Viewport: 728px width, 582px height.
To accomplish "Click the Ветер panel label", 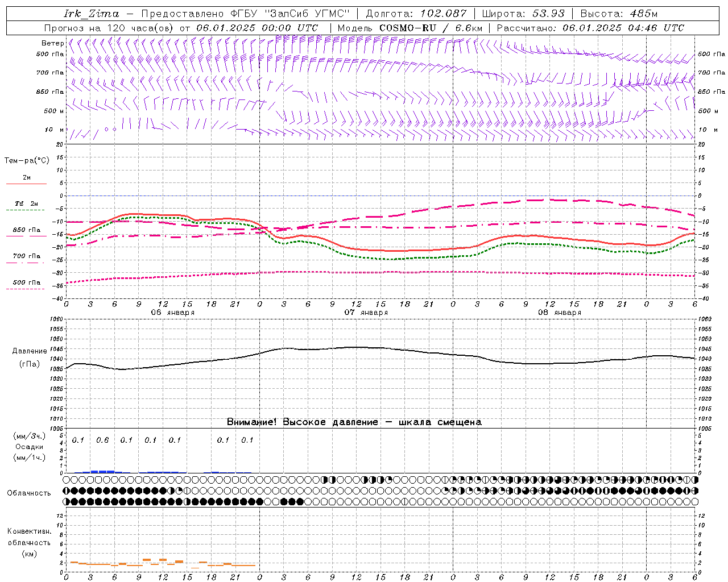I will pyautogui.click(x=53, y=43).
